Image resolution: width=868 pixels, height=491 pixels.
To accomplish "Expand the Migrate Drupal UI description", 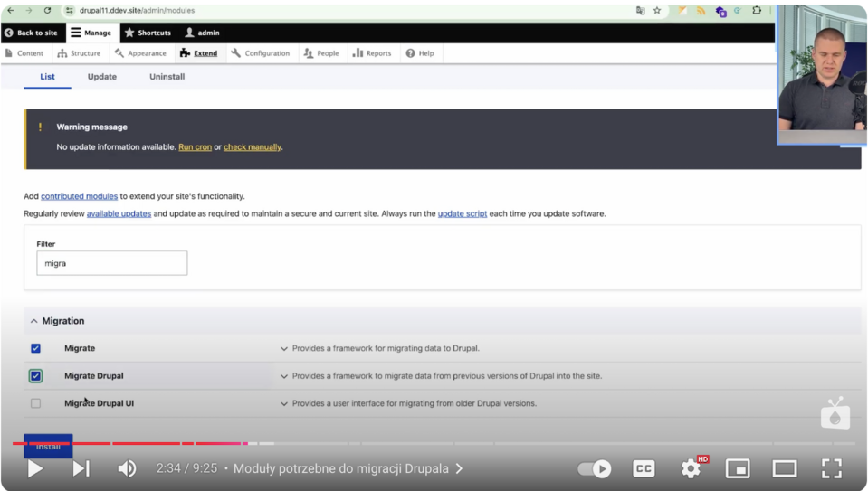I will 284,403.
